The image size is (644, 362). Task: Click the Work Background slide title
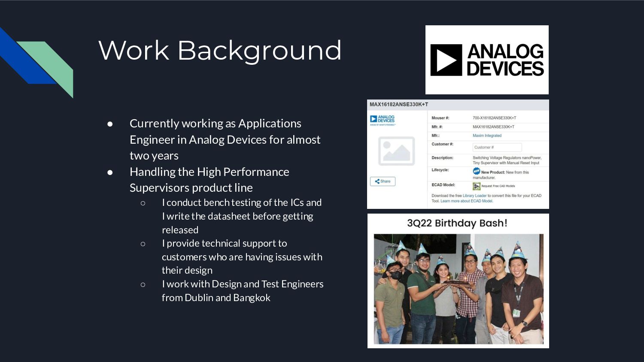[220, 51]
